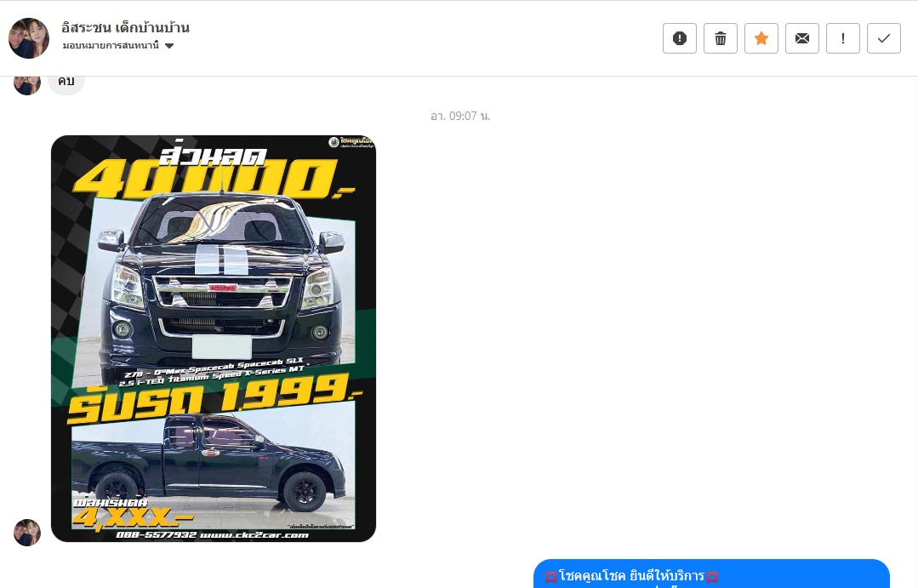Click the sender avatar beside promo image
The width and height of the screenshot is (918, 588).
pos(27,533)
